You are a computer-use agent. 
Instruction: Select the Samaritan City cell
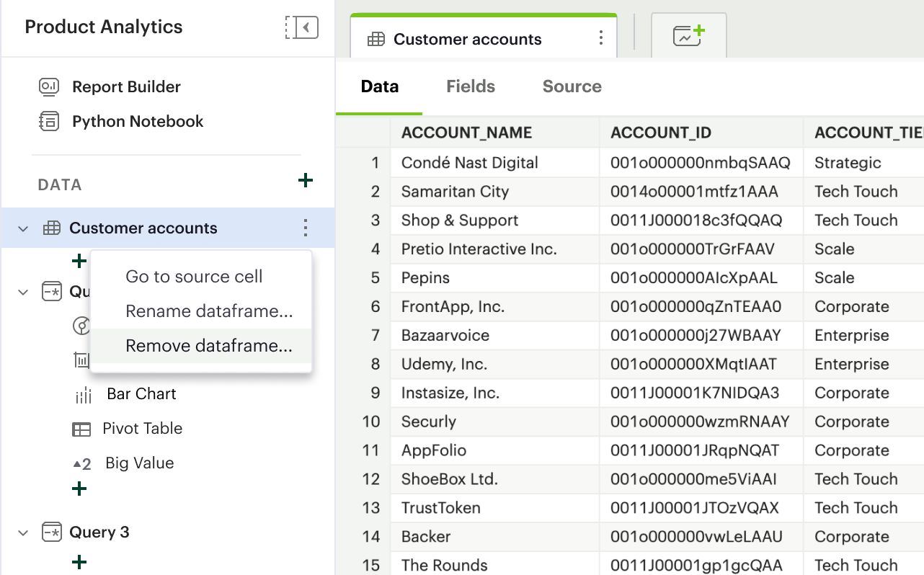[494, 192]
